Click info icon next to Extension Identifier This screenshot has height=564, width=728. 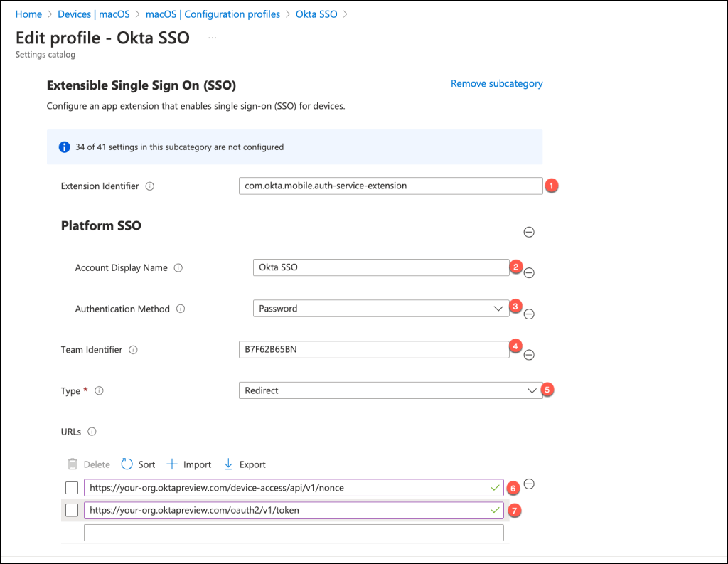(150, 186)
